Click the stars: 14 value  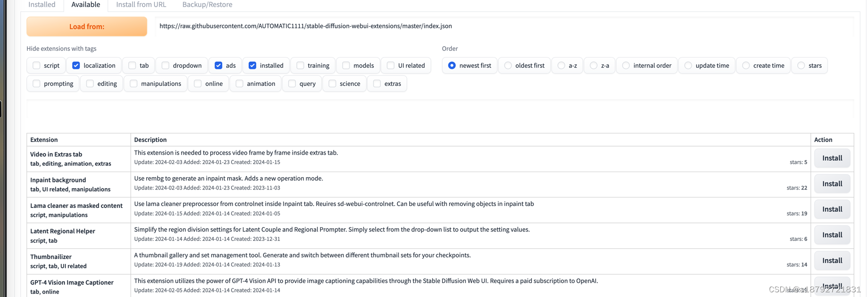797,264
